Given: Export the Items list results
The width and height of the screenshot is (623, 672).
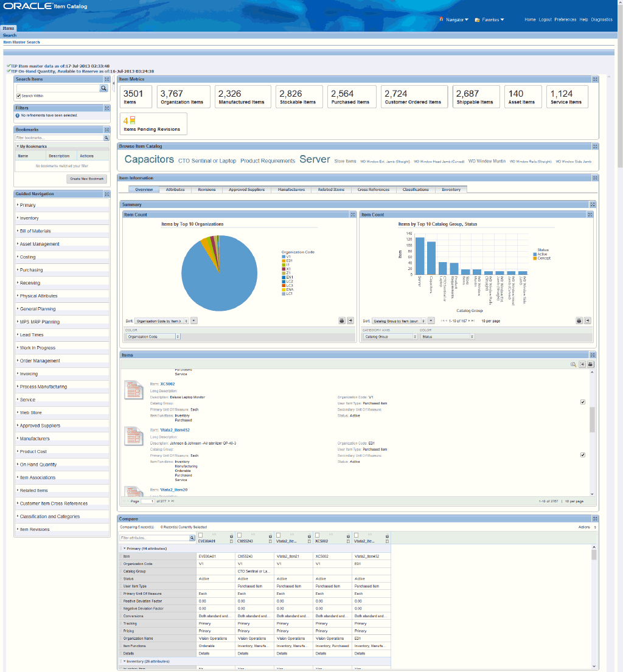Looking at the screenshot, I should (x=582, y=364).
